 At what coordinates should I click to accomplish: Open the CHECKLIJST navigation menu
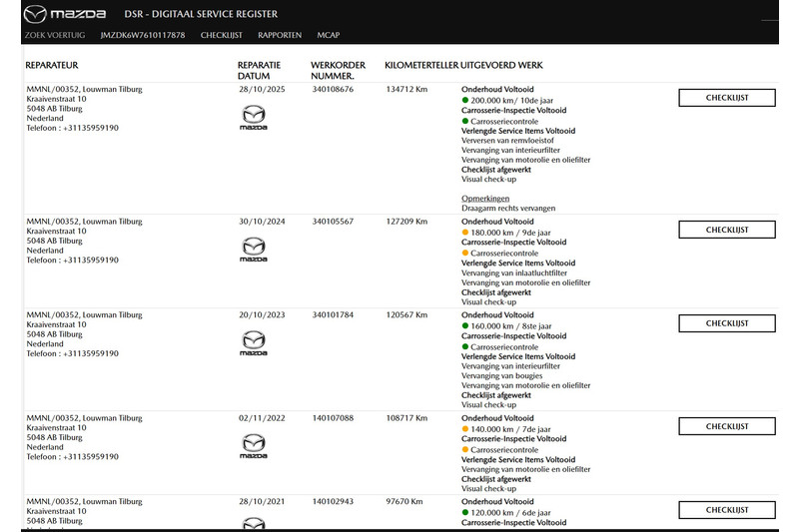(221, 35)
